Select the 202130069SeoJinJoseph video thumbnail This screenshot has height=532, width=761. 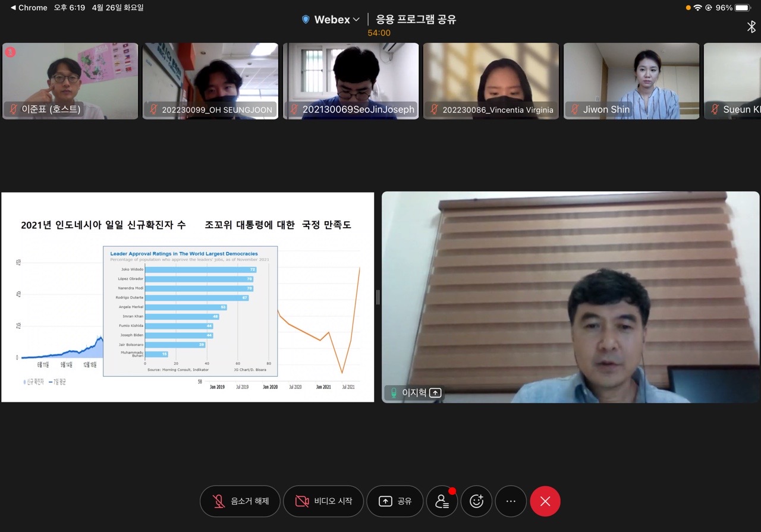(350, 81)
